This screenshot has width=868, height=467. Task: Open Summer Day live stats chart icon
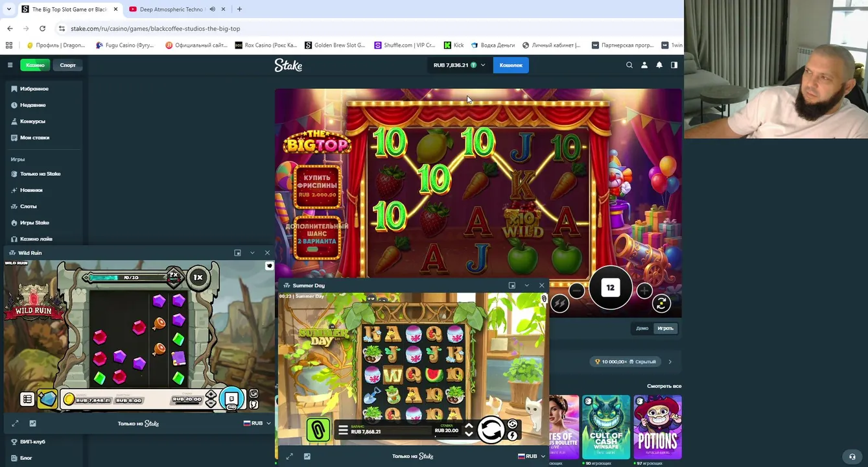tap(307, 457)
